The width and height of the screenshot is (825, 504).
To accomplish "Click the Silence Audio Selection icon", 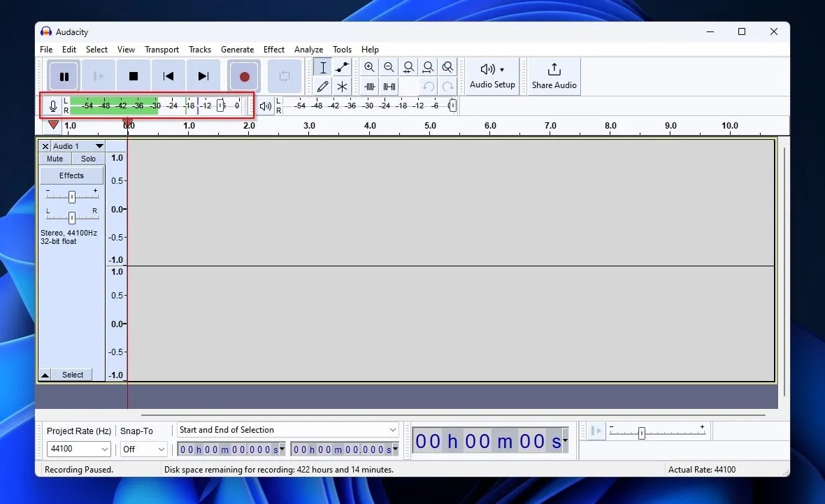I will pos(389,86).
